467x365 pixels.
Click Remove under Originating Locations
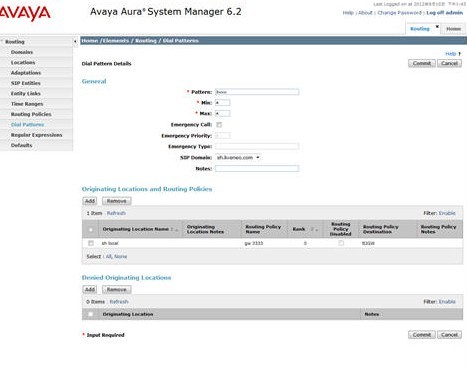116,201
